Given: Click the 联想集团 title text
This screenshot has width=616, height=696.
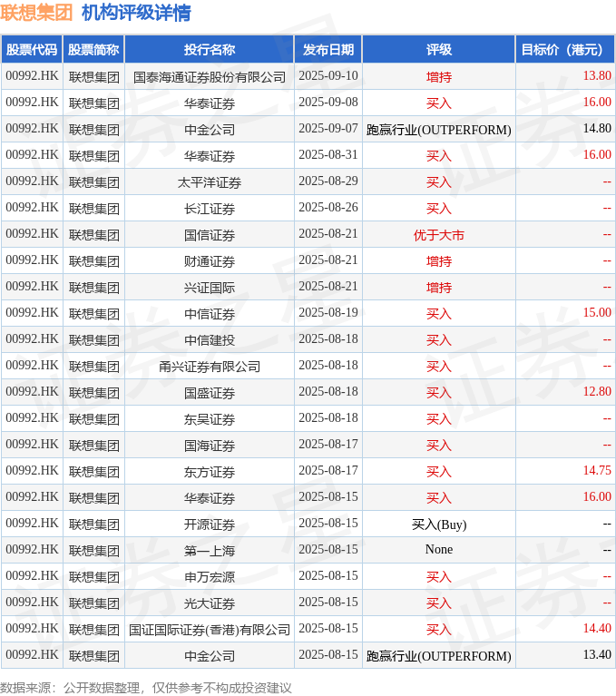Looking at the screenshot, I should pos(36,12).
